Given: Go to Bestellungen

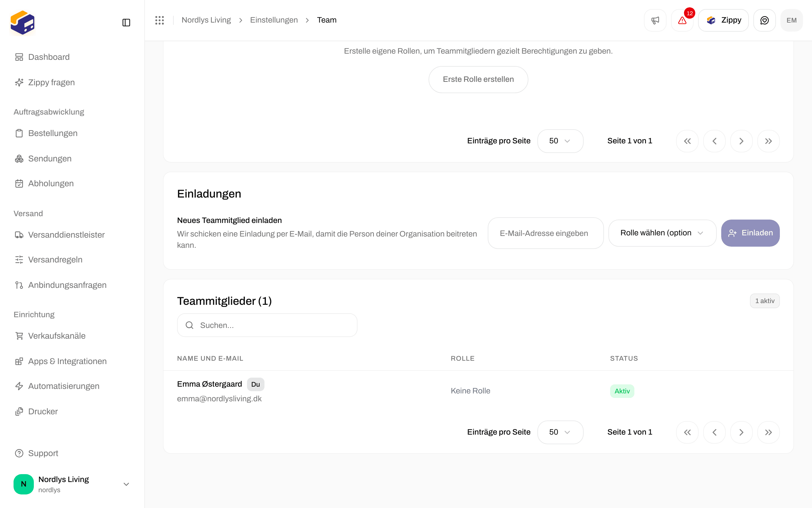Looking at the screenshot, I should click(72, 133).
